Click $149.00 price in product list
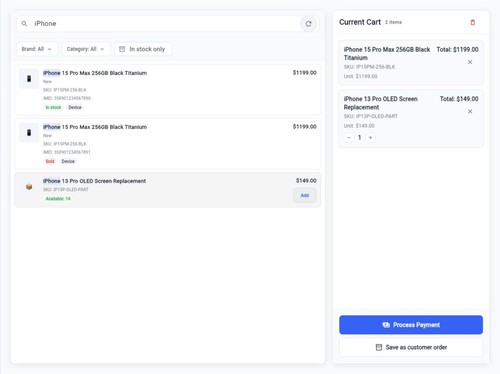 click(x=306, y=181)
